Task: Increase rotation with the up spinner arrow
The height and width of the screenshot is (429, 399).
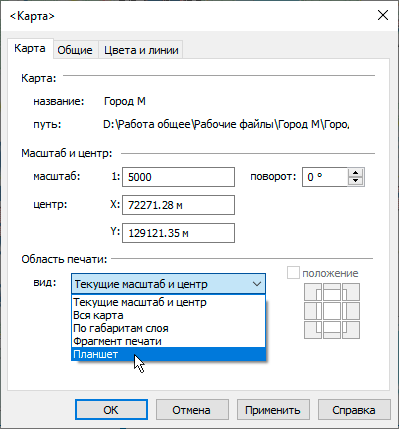Action: pyautogui.click(x=356, y=173)
